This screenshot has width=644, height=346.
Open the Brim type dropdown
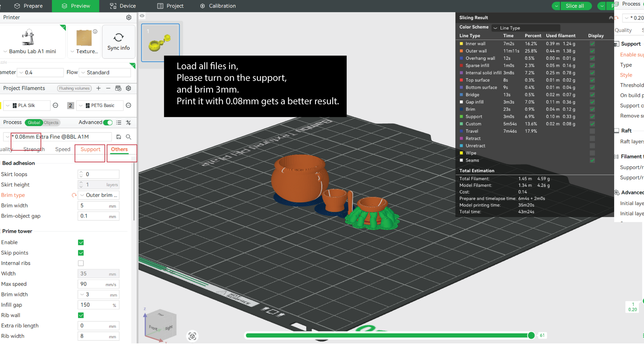(x=99, y=195)
